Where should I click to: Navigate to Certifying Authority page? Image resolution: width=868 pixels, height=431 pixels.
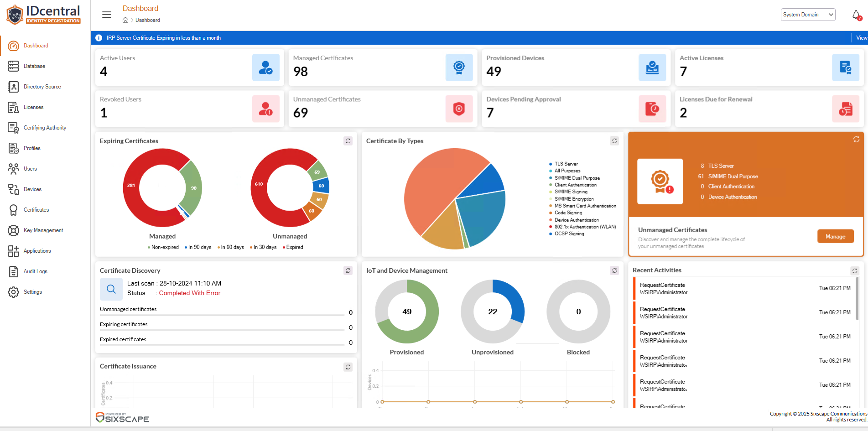[x=45, y=128]
